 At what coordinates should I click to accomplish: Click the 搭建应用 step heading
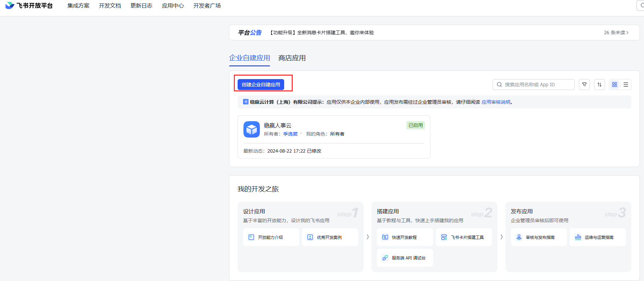click(x=388, y=212)
